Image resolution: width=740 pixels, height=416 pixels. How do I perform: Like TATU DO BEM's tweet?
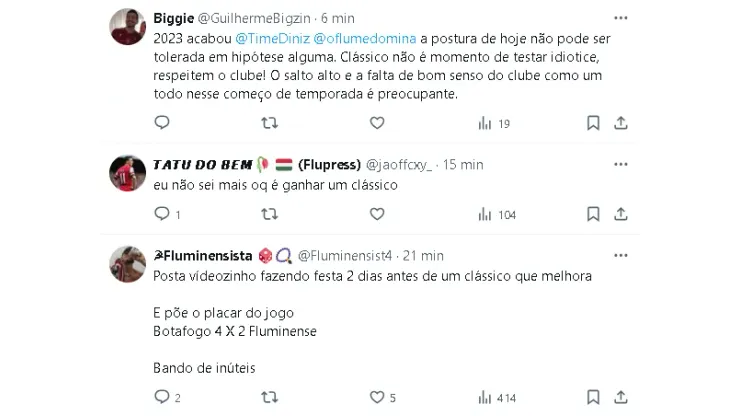point(377,214)
